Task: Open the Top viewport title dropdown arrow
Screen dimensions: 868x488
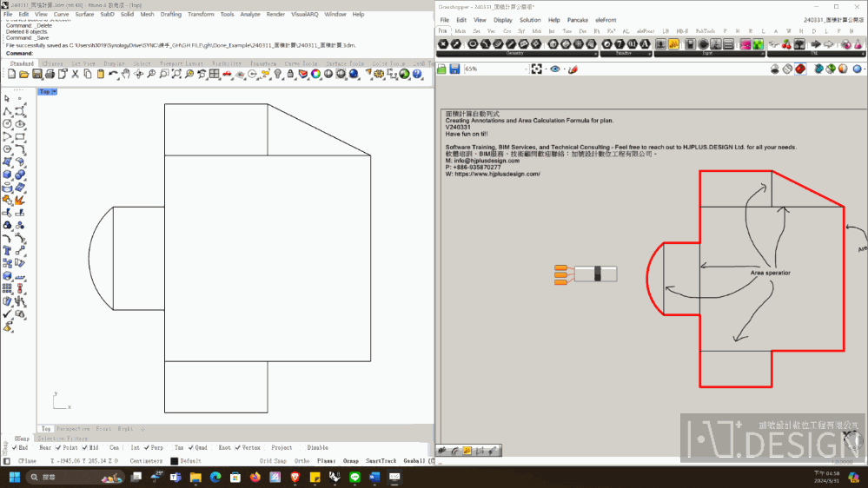Action: [54, 92]
